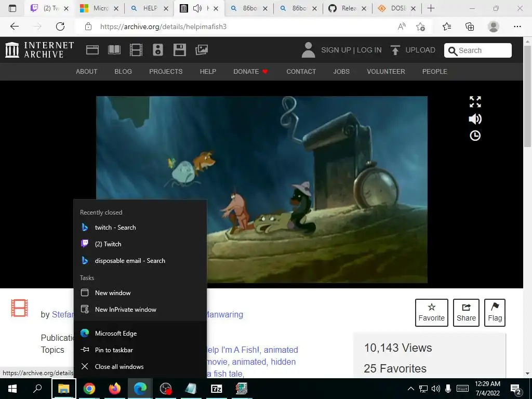Select 'disposable email - Search' entry

[x=140, y=261]
